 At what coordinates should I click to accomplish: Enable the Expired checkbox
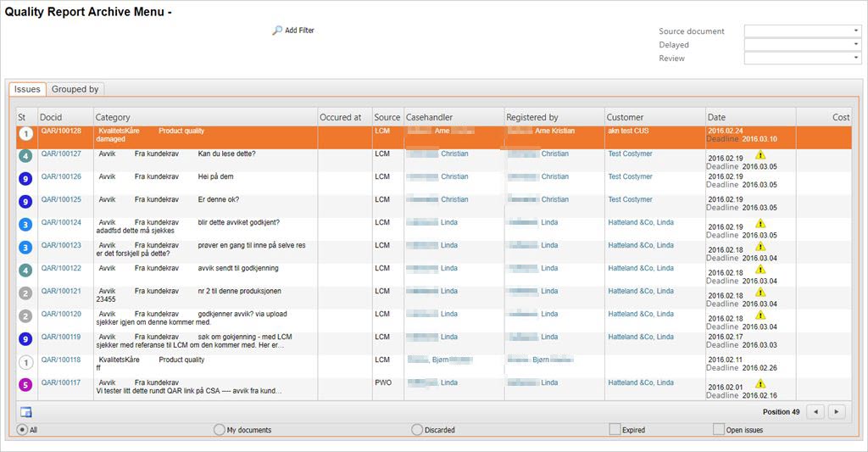click(615, 430)
